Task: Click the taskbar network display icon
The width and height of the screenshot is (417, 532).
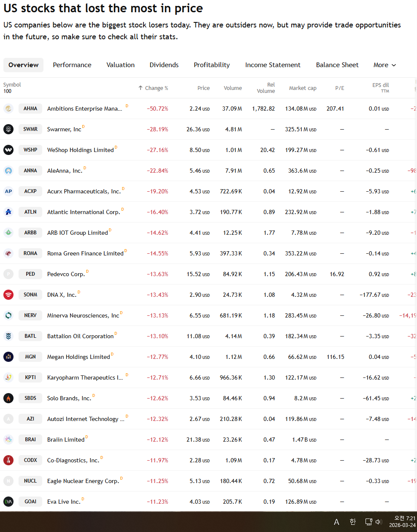Action: (x=368, y=522)
